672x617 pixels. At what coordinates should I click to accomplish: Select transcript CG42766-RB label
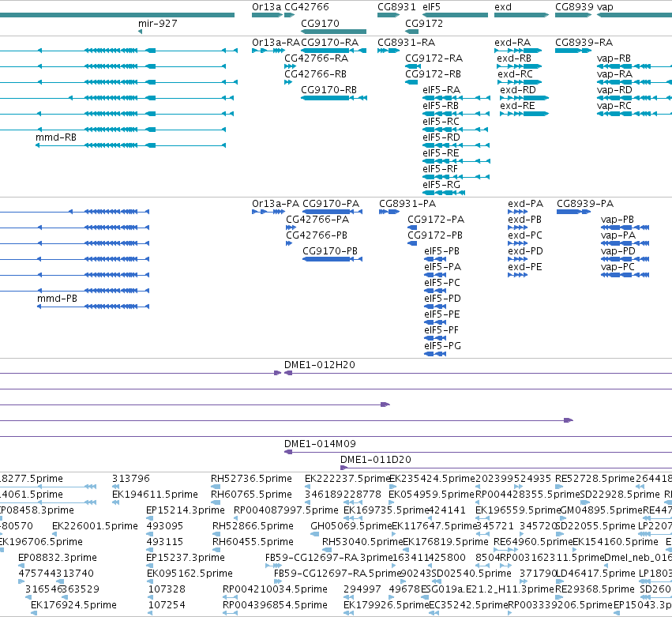point(315,74)
